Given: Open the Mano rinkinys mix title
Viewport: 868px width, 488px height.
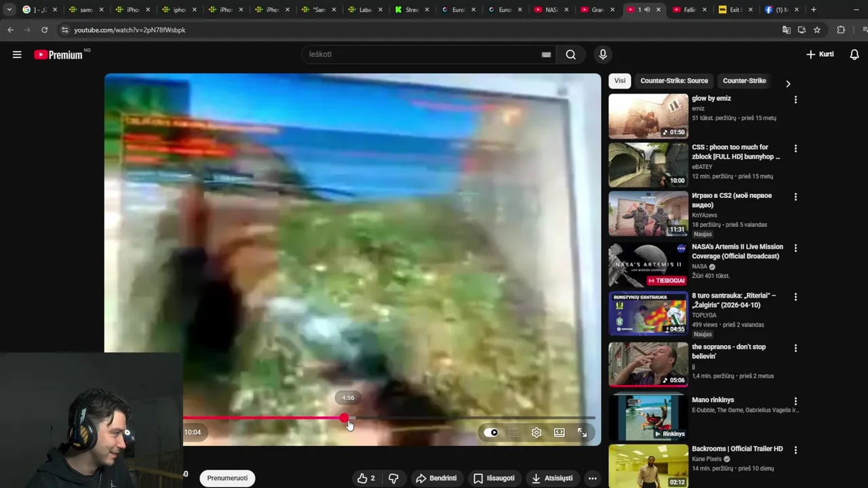Looking at the screenshot, I should [x=713, y=400].
